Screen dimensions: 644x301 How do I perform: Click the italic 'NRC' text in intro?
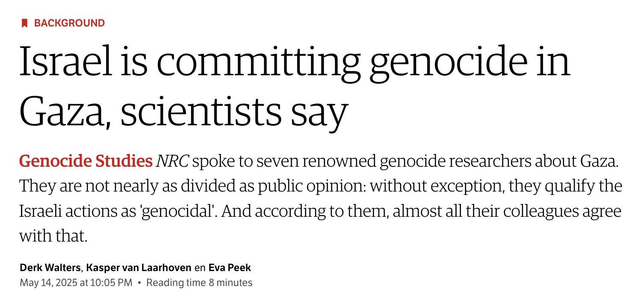click(x=173, y=162)
